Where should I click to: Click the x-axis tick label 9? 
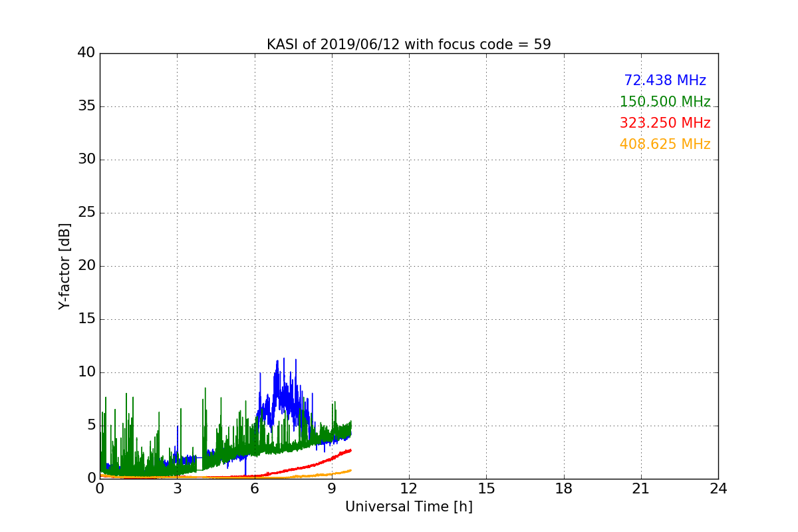pos(332,489)
